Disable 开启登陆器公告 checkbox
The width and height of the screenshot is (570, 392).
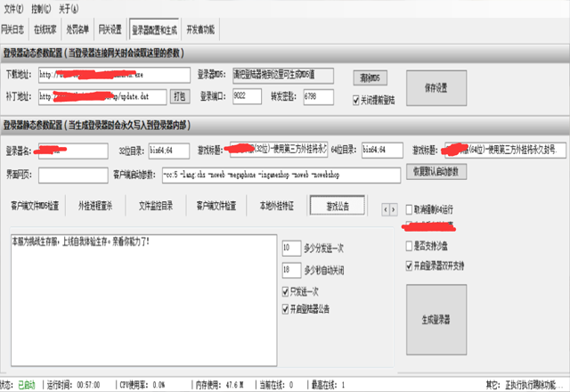click(x=285, y=308)
